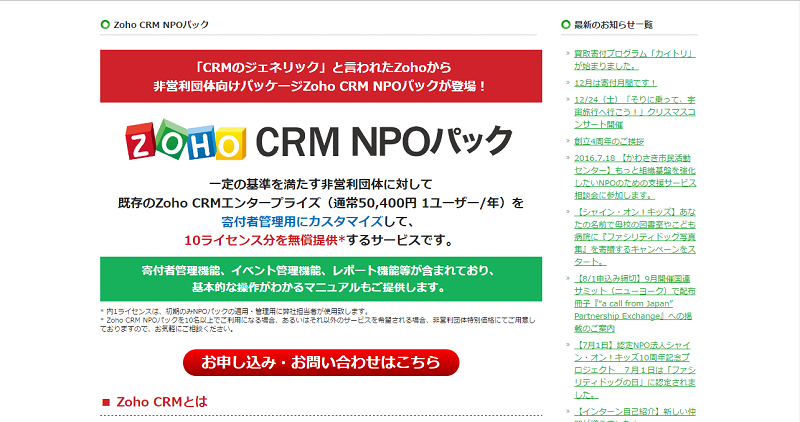The height and width of the screenshot is (422, 800).
Task: Click the Zoho CRMとは section heading
Action: click(x=162, y=402)
